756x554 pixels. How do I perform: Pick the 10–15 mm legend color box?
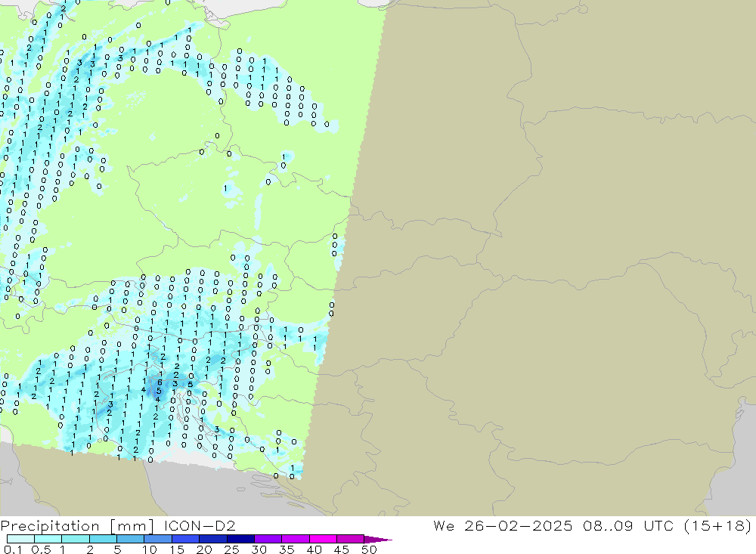click(x=158, y=539)
